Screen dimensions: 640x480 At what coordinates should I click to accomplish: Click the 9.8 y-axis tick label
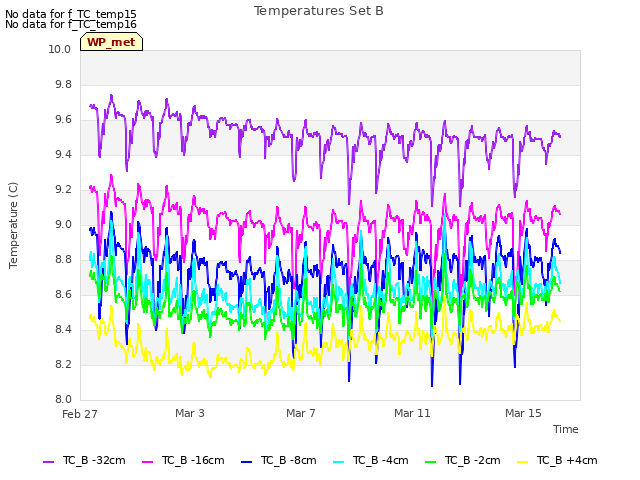coord(63,84)
